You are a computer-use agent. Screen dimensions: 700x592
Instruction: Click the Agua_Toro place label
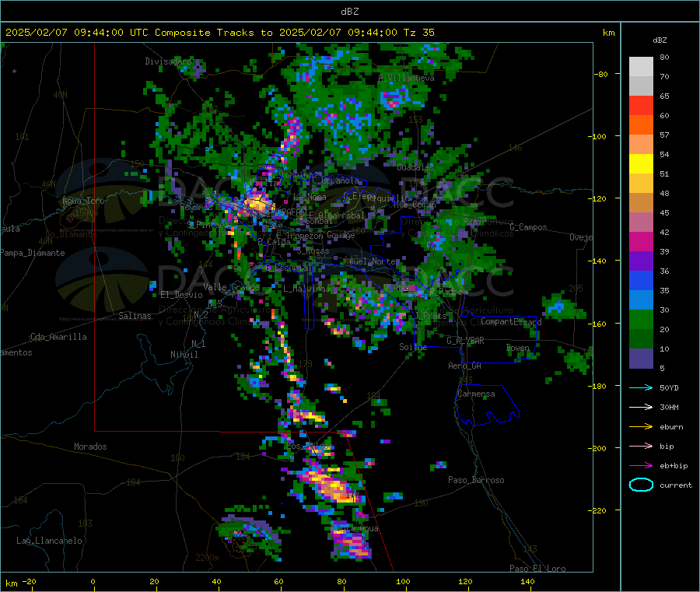pos(83,201)
